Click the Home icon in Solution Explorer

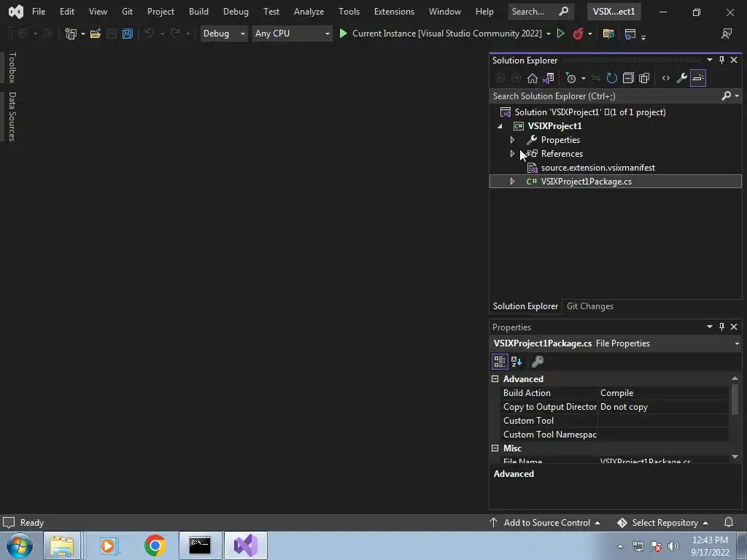tap(532, 78)
